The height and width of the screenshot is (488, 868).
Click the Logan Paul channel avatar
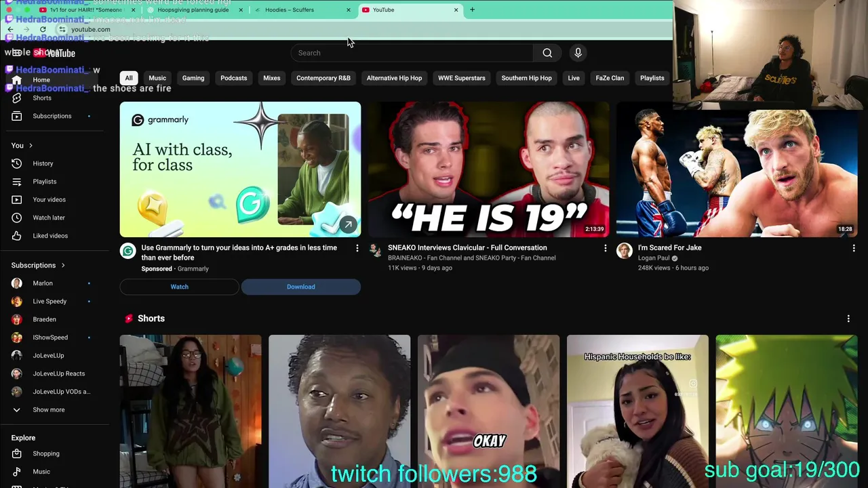(x=624, y=251)
